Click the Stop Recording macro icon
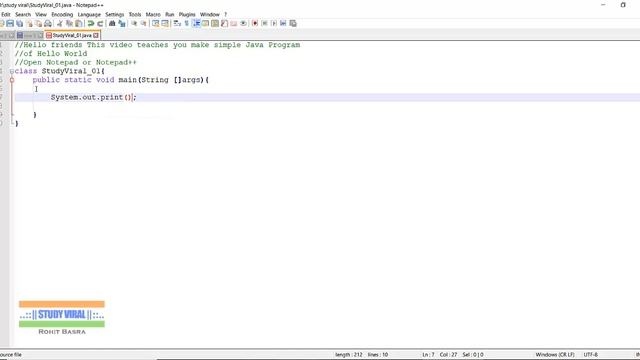The image size is (640, 360). [x=264, y=24]
